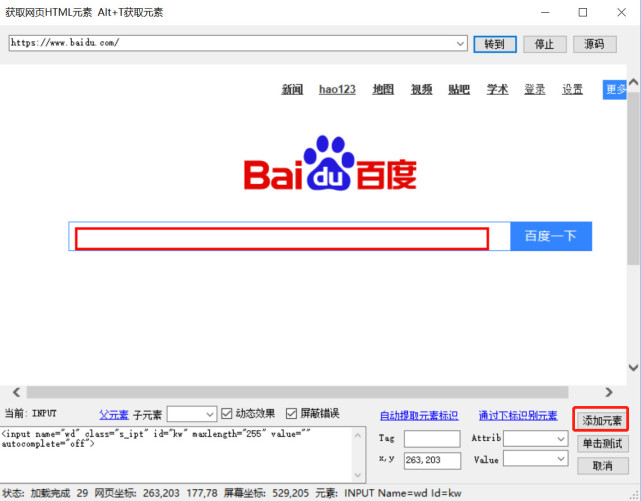Click vertical scrollbar up arrow of webpage
641x501 pixels.
coord(633,83)
